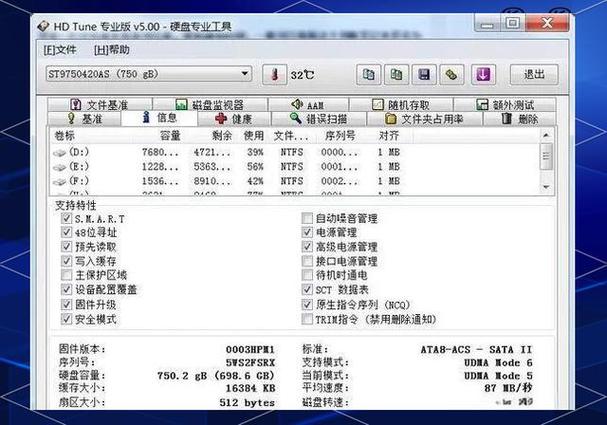The height and width of the screenshot is (425, 607).
Task: Click the 退出 button
Action: coord(534,74)
